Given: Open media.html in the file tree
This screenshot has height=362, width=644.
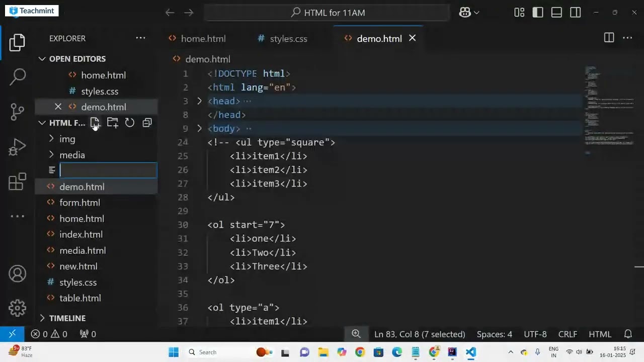Looking at the screenshot, I should click(83, 250).
